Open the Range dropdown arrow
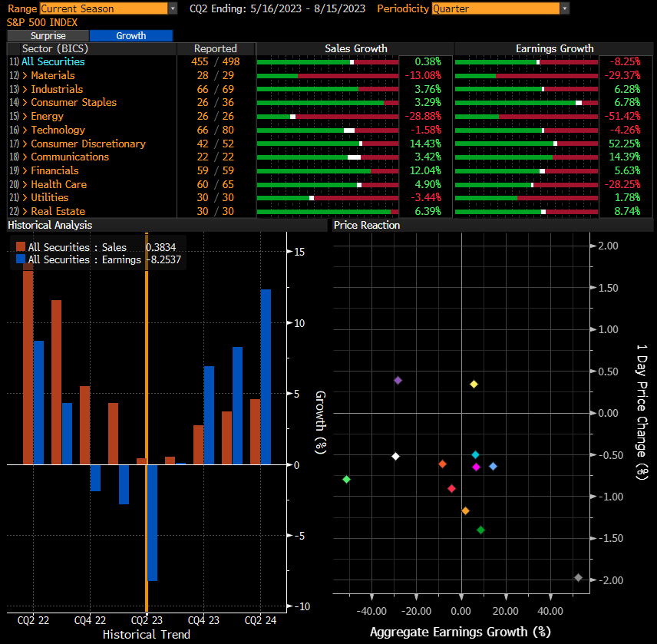Image resolution: width=657 pixels, height=644 pixels. (172, 8)
